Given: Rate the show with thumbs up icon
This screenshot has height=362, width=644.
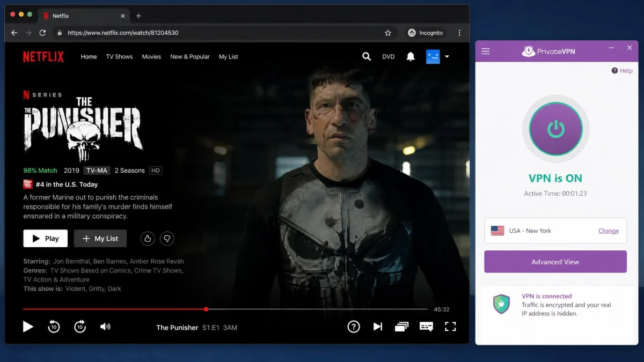Looking at the screenshot, I should click(x=148, y=239).
